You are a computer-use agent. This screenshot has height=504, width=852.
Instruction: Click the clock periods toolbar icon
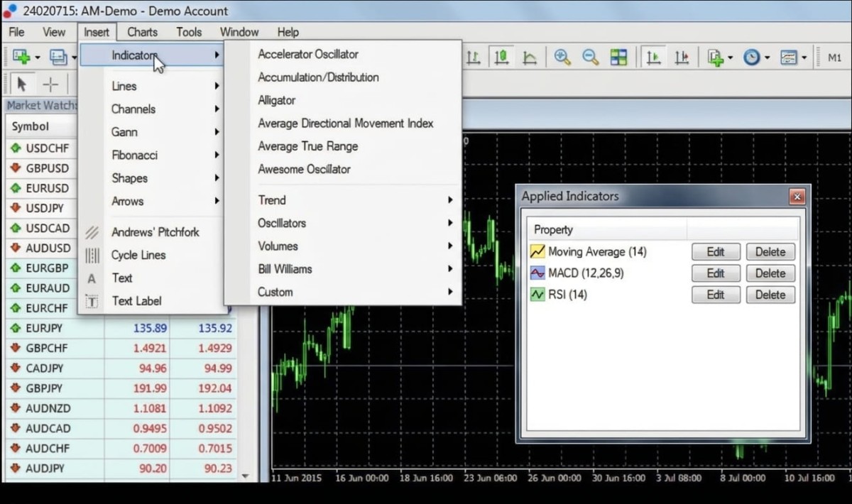pyautogui.click(x=752, y=57)
